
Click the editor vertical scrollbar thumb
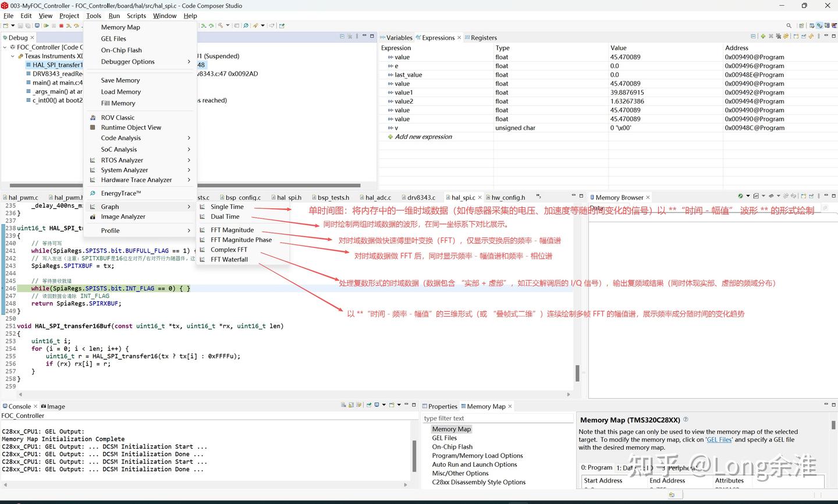[x=577, y=372]
